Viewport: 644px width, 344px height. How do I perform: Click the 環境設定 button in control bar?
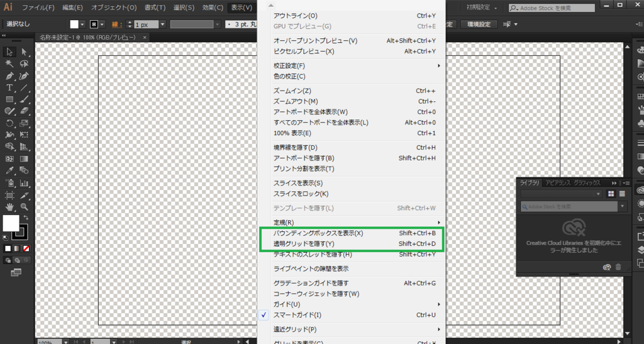pyautogui.click(x=479, y=25)
